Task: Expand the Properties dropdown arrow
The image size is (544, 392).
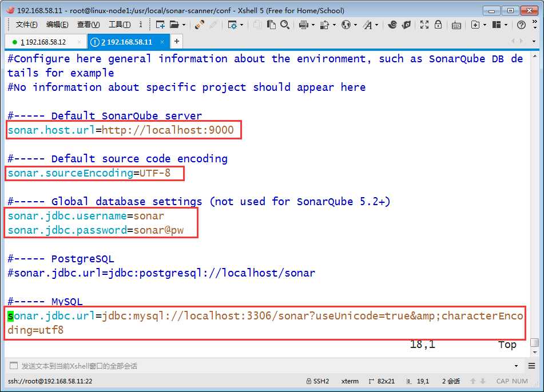Action: coord(242,25)
